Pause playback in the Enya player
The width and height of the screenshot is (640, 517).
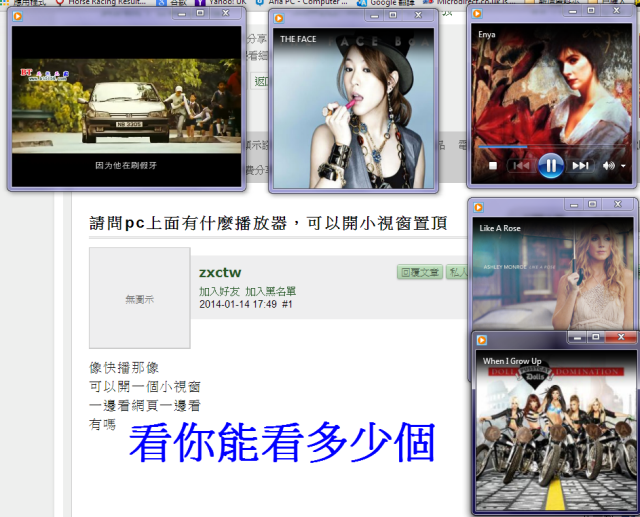[551, 166]
